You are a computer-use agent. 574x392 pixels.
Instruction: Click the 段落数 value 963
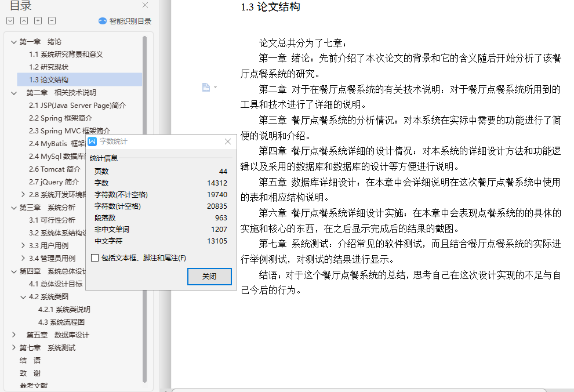(x=221, y=218)
